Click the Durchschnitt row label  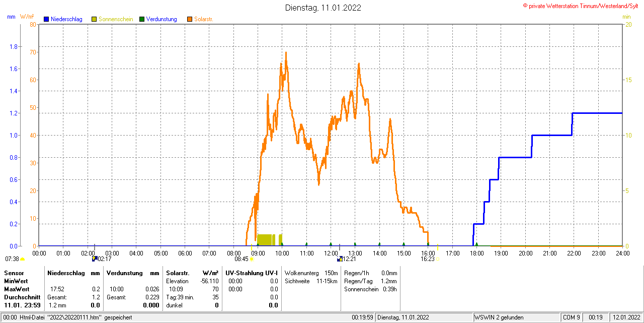tap(22, 297)
